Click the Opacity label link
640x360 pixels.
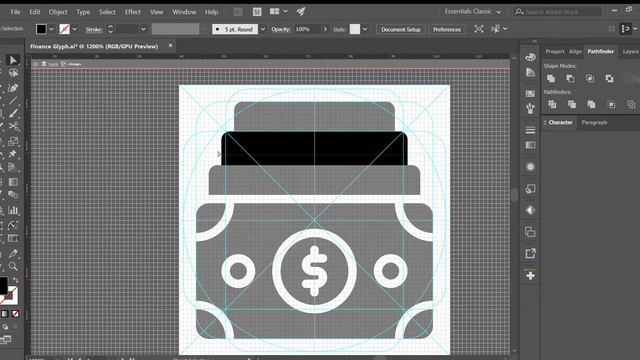tap(281, 29)
